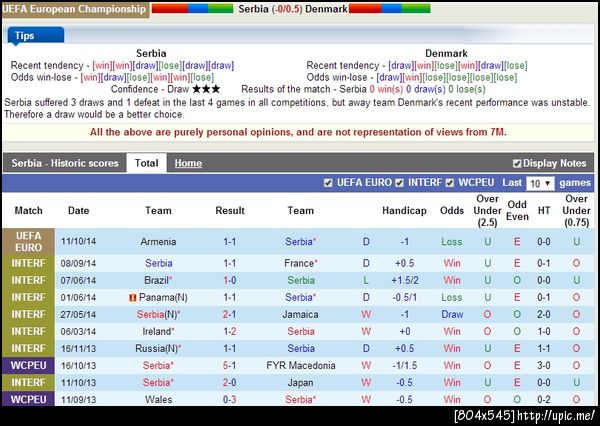This screenshot has height=426, width=600.
Task: Click the Odds column header
Action: coord(452,211)
